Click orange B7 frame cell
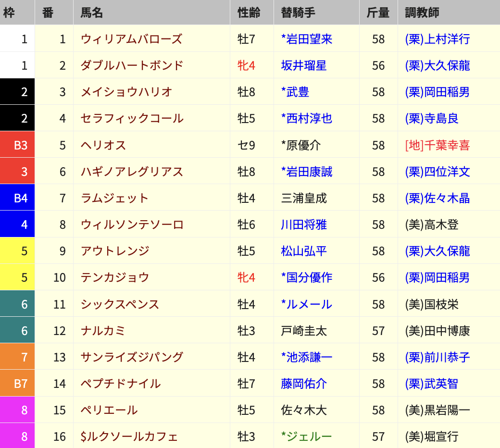Image resolution: width=500 pixels, height=448 pixels. [17, 384]
